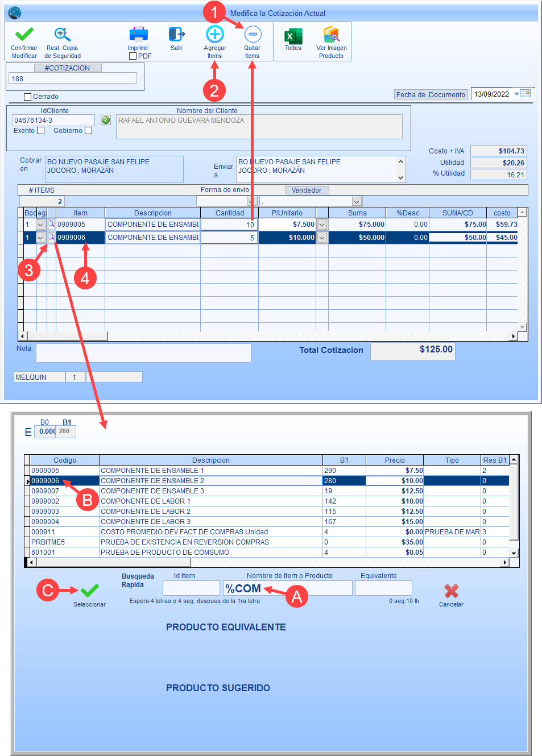Image resolution: width=542 pixels, height=756 pixels.
Task: Click the IdCliente field
Action: pos(53,121)
